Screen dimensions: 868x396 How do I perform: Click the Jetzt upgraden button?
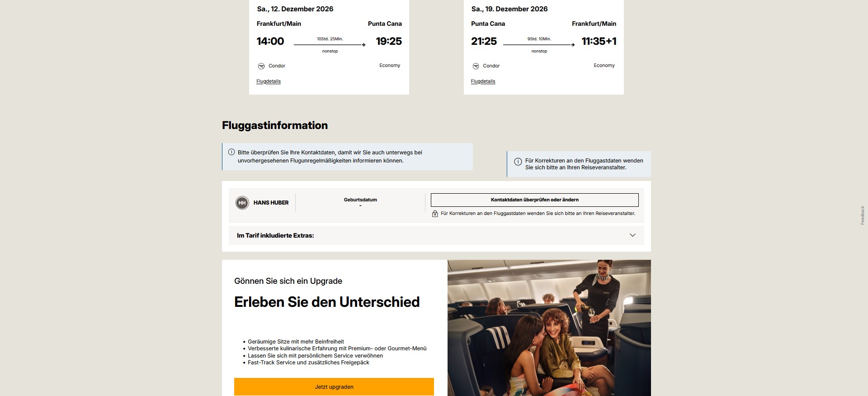point(334,387)
